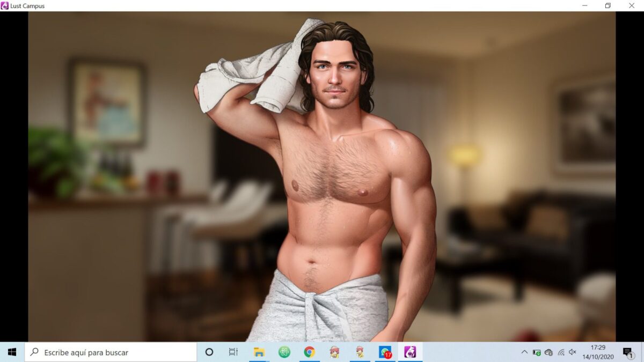This screenshot has width=644, height=362.
Task: Open the anime character icon beside WhatsApp
Action: [360, 352]
